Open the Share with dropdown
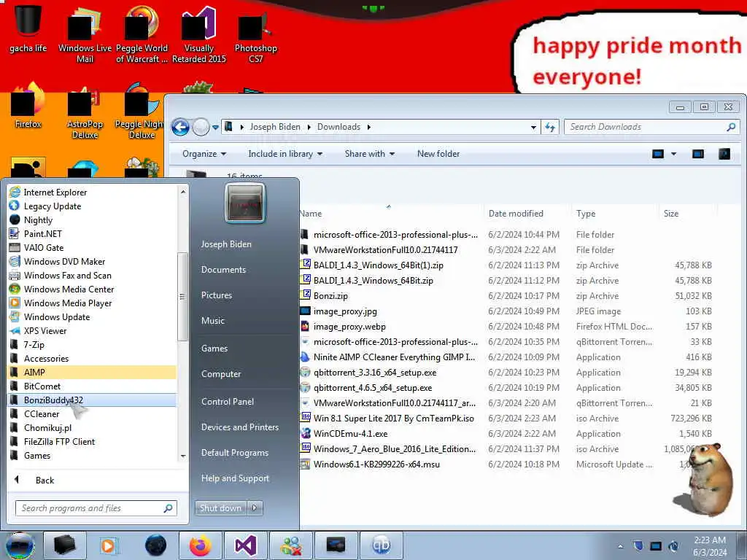The image size is (747, 560). (370, 154)
